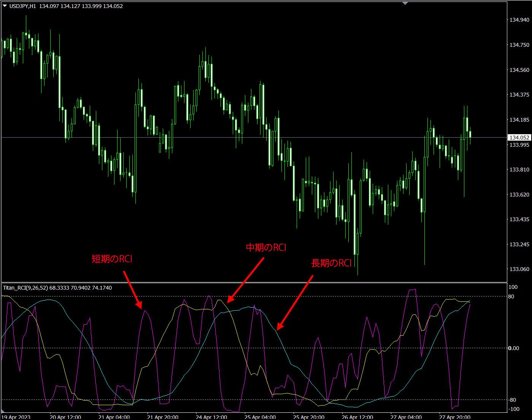
Task: Click the 100 level on RCI scale
Action: [x=513, y=287]
